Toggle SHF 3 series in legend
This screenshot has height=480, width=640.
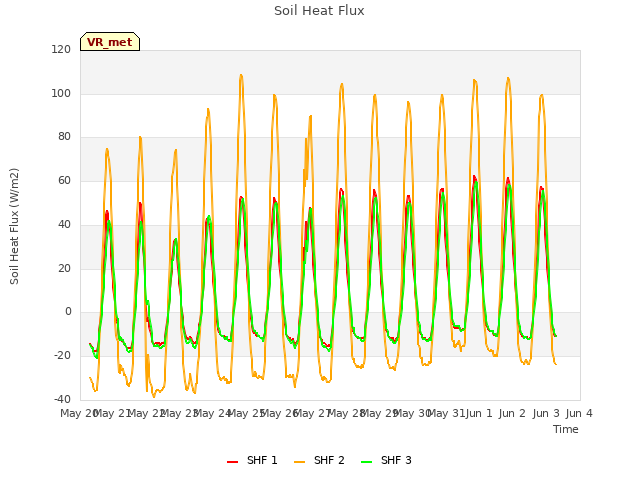click(386, 460)
